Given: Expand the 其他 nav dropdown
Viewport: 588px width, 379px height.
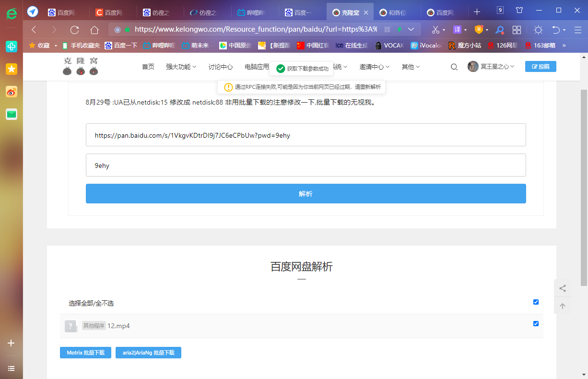Looking at the screenshot, I should click(411, 67).
